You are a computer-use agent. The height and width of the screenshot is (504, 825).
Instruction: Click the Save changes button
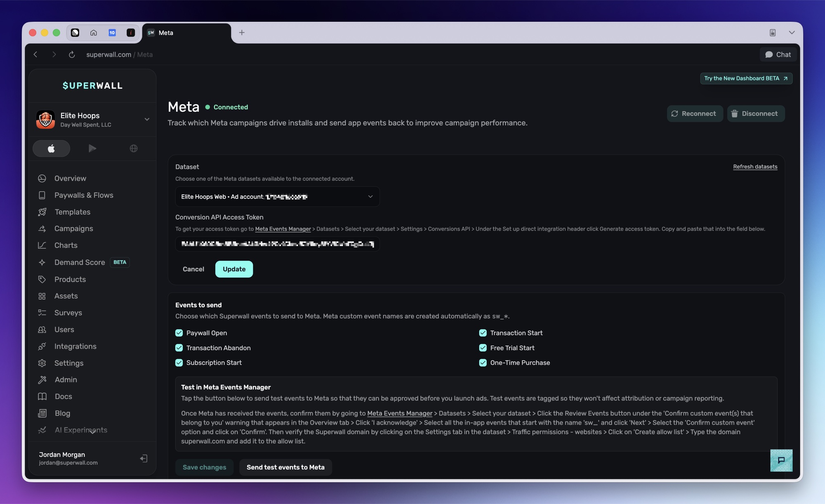(204, 467)
